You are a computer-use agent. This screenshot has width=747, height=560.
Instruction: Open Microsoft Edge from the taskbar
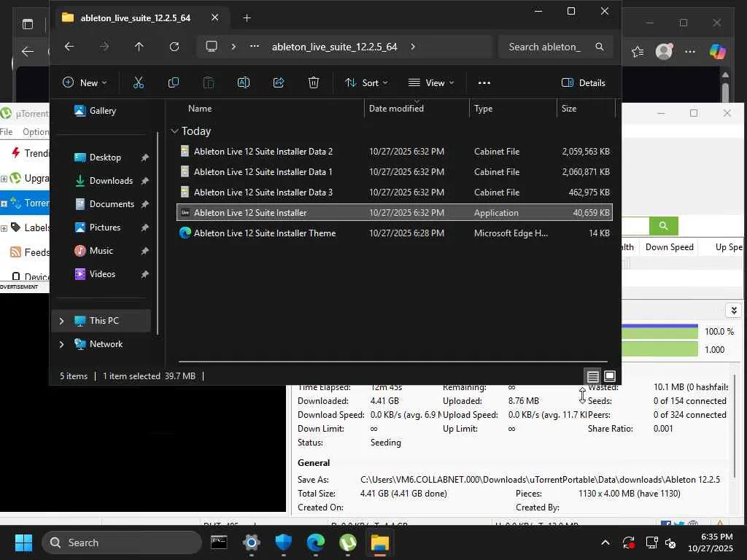pos(315,542)
